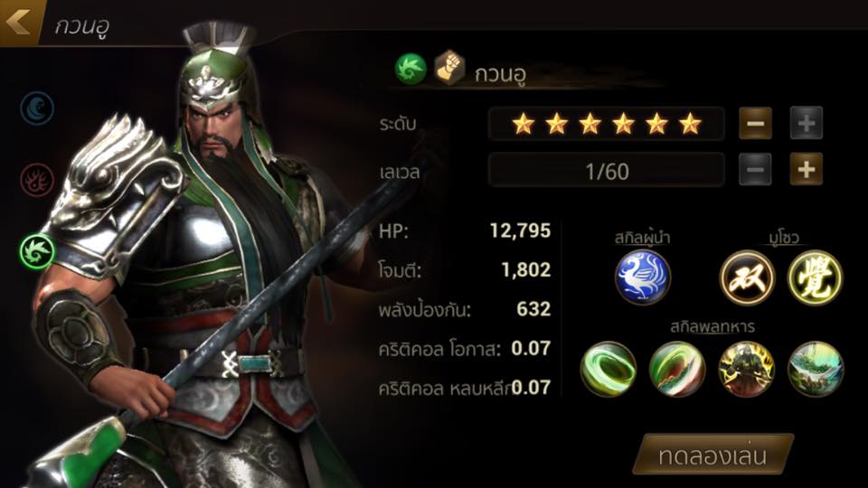The width and height of the screenshot is (868, 488).
Task: Tap the ทดลองเล่น trial play button
Action: tap(713, 455)
